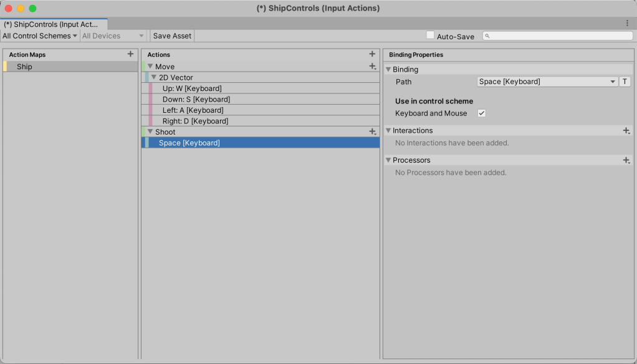
Task: Add a new processor with plus icon
Action: pyautogui.click(x=626, y=160)
